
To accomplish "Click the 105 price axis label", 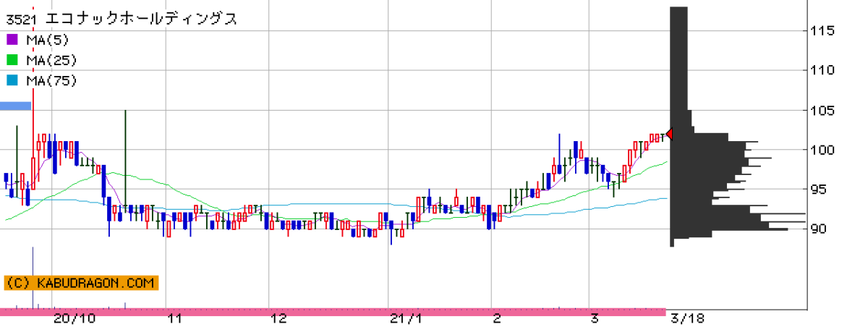I will (825, 111).
